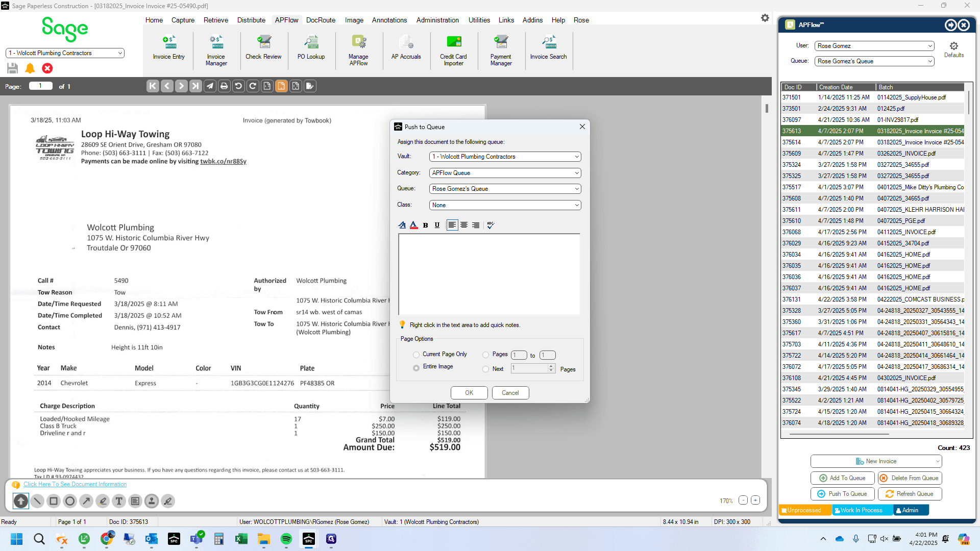Toggle bold in the notes formatting bar
The width and height of the screenshot is (980, 551).
click(425, 225)
